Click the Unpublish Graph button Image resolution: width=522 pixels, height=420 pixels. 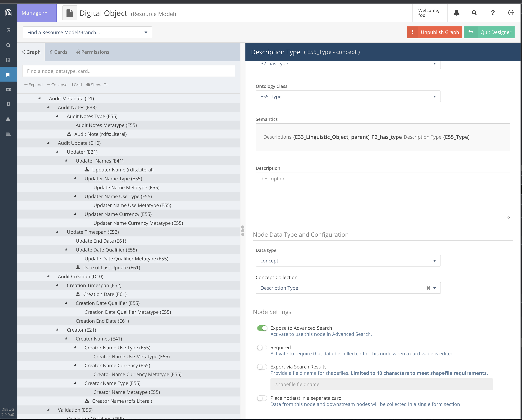point(434,32)
